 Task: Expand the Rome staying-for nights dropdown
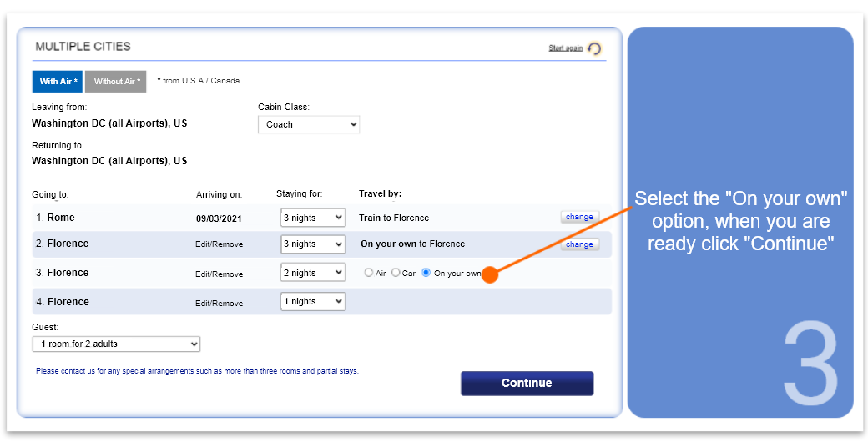(312, 218)
